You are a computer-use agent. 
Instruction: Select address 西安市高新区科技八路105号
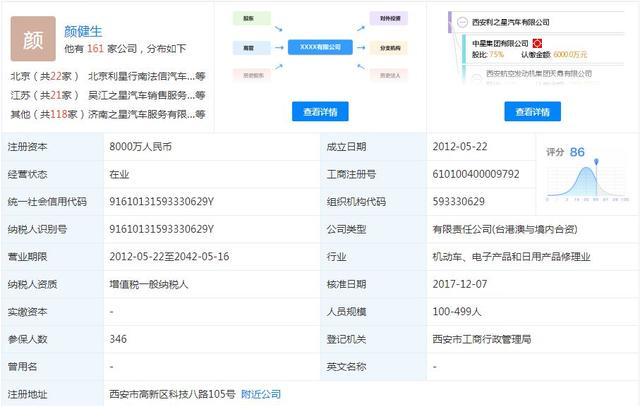tap(172, 394)
